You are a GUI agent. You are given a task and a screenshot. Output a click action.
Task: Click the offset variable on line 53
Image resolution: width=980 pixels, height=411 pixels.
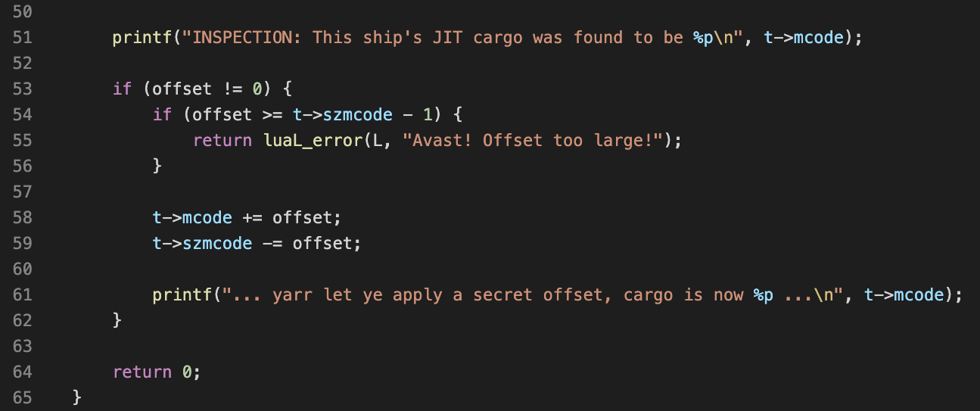tap(182, 89)
